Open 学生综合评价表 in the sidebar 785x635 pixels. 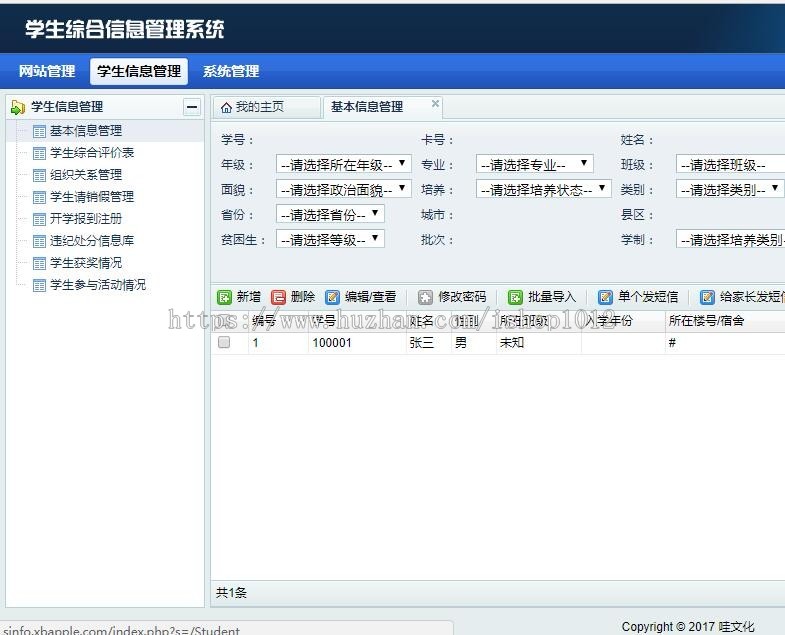click(x=92, y=153)
